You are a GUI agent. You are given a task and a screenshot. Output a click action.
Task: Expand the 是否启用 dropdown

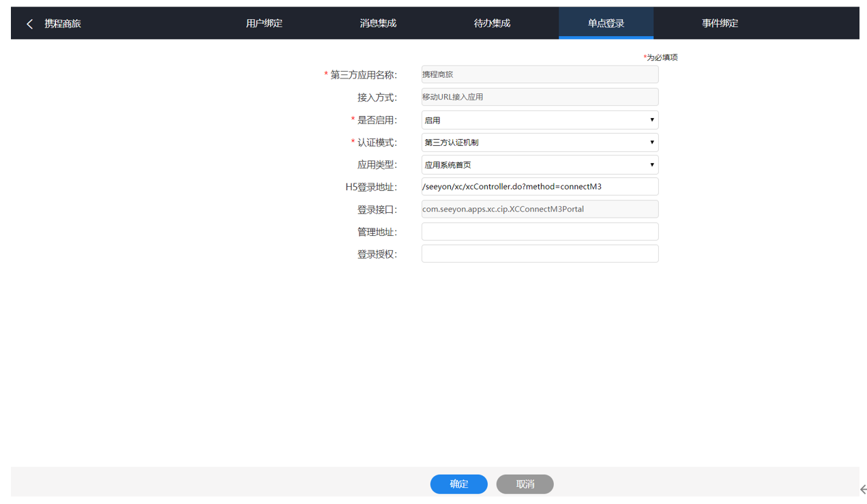pyautogui.click(x=540, y=120)
